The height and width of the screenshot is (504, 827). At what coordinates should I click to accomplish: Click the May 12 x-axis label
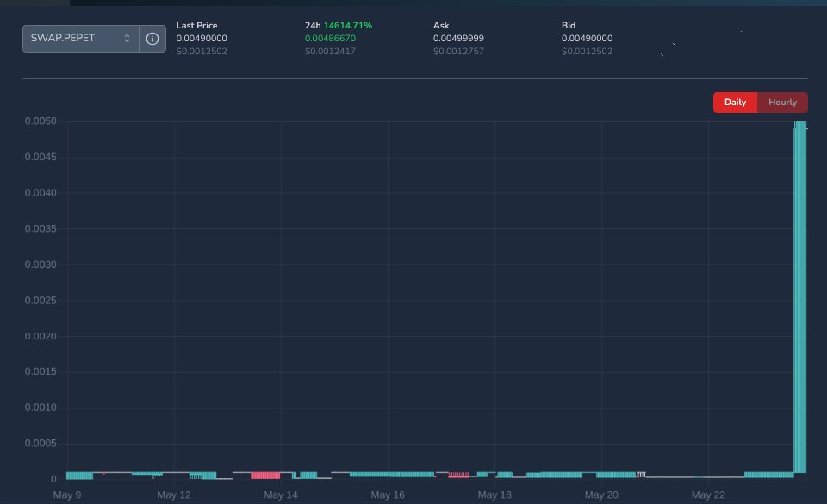(x=174, y=495)
